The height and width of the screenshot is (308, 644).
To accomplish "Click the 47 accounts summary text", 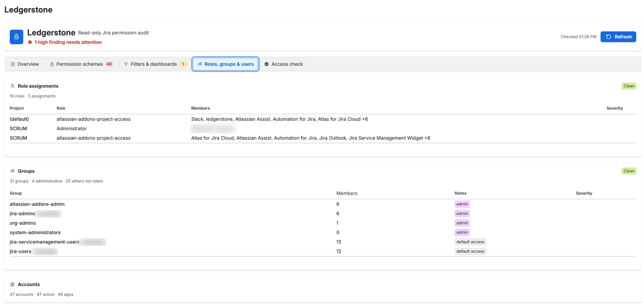I will 41,295.
